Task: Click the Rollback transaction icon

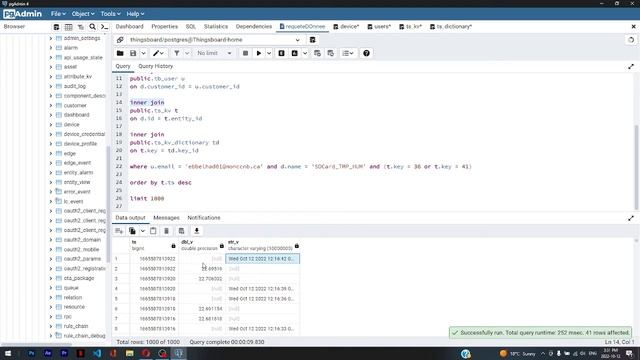Action: coord(331,53)
